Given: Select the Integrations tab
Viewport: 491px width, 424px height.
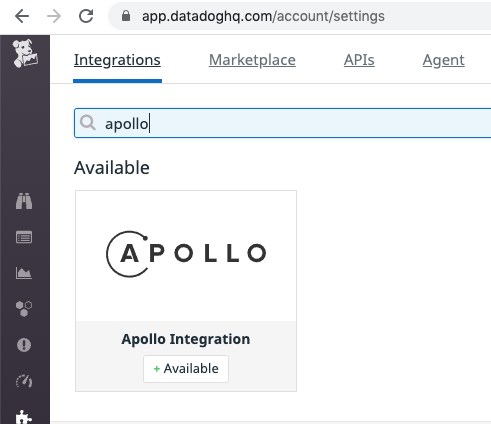Looking at the screenshot, I should click(117, 60).
